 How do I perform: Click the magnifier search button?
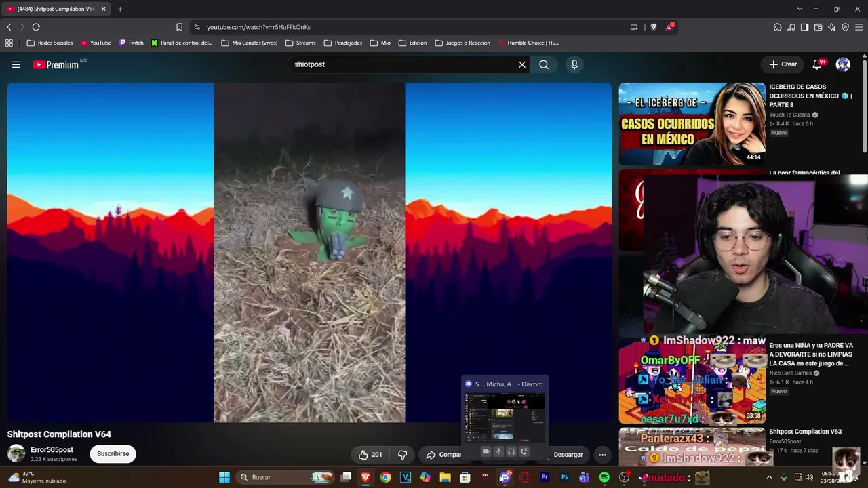point(544,64)
